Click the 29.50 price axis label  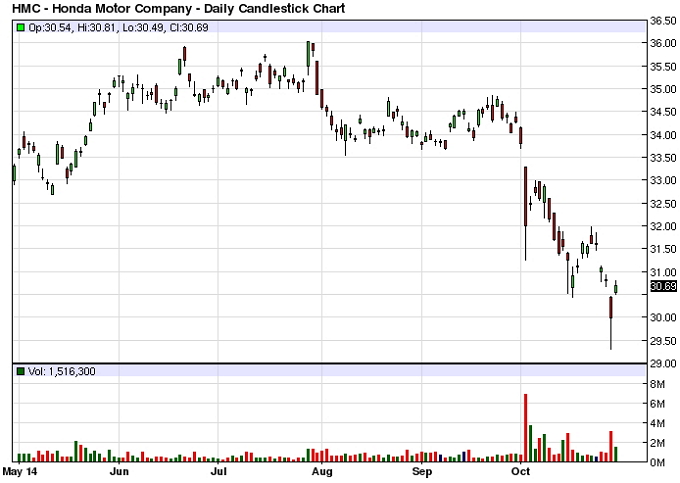pyautogui.click(x=663, y=341)
